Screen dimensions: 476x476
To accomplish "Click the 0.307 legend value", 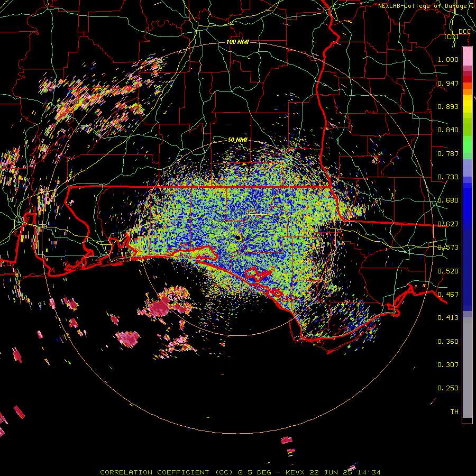I will (x=448, y=365).
